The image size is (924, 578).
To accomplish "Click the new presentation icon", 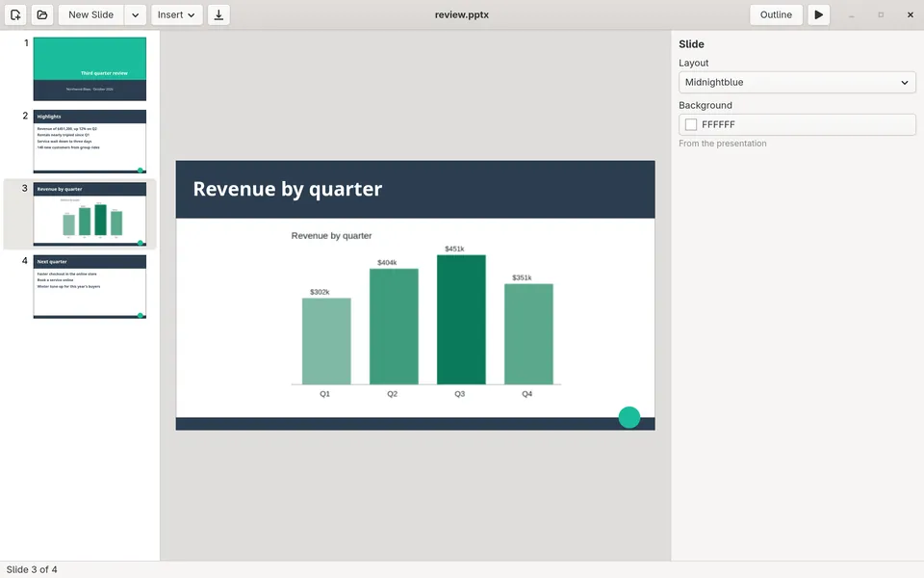I will pos(15,14).
